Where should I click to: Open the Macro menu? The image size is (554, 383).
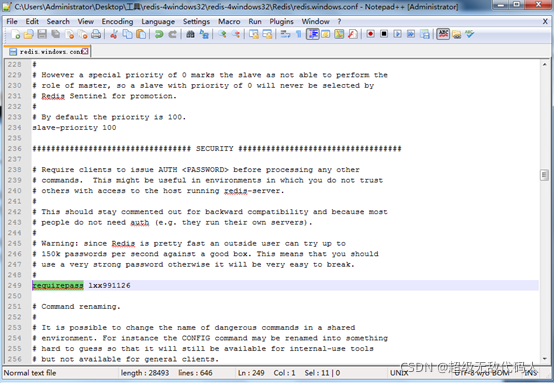point(229,22)
